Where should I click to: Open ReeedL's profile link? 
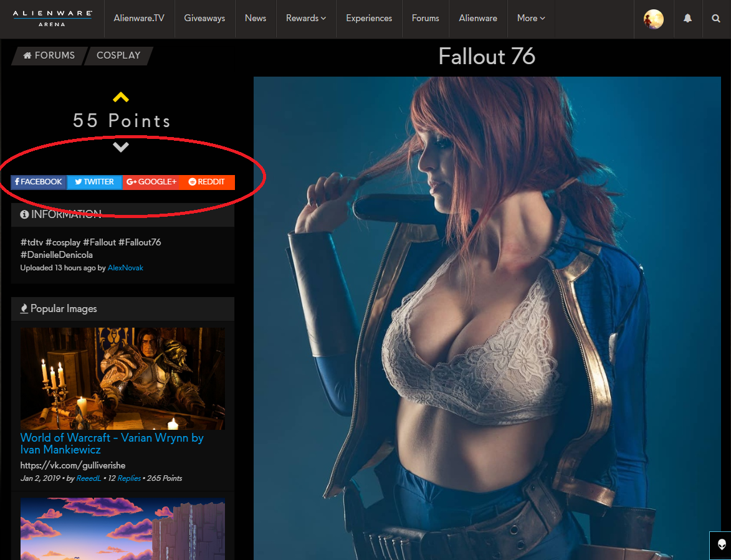[88, 478]
